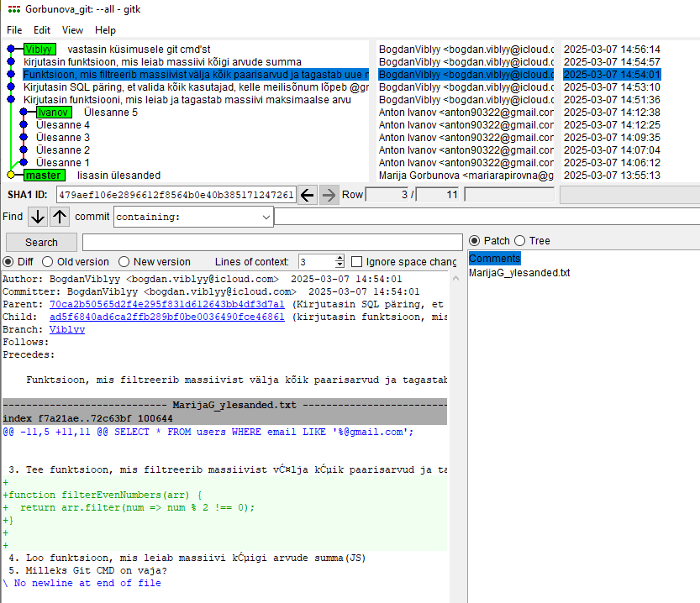This screenshot has width=700, height=603.
Task: Click the Search button
Action: tap(41, 243)
